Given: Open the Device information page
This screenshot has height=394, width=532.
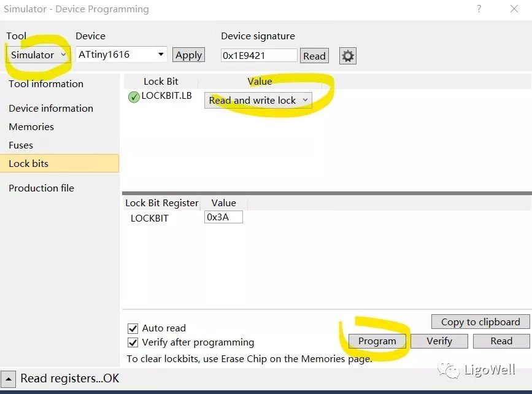Looking at the screenshot, I should [51, 108].
